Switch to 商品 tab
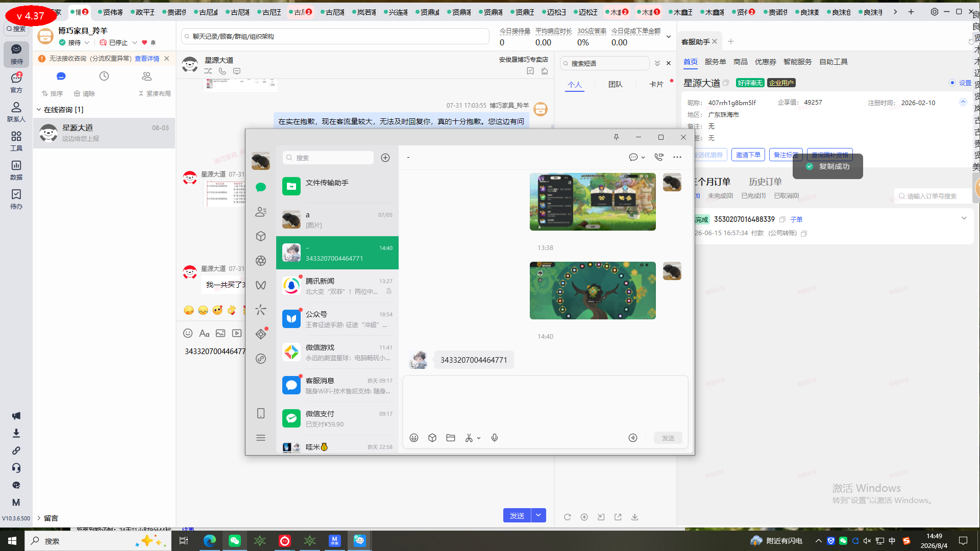The width and height of the screenshot is (980, 551). click(x=741, y=62)
